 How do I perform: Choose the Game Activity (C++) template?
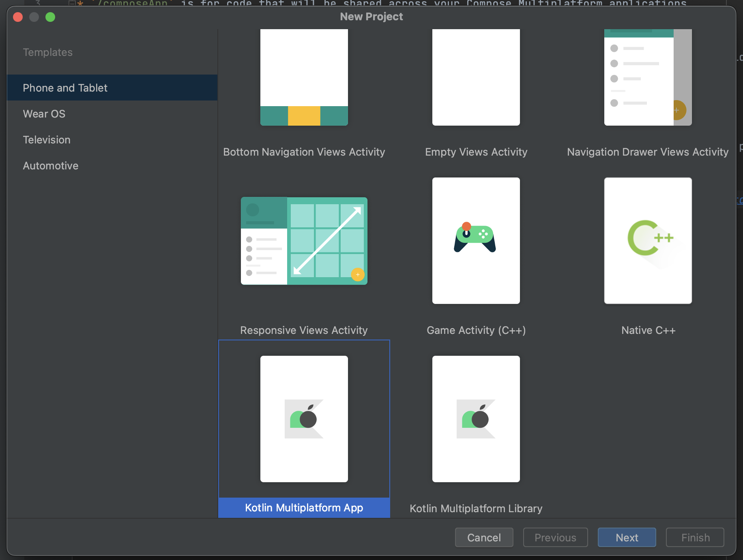click(x=476, y=241)
